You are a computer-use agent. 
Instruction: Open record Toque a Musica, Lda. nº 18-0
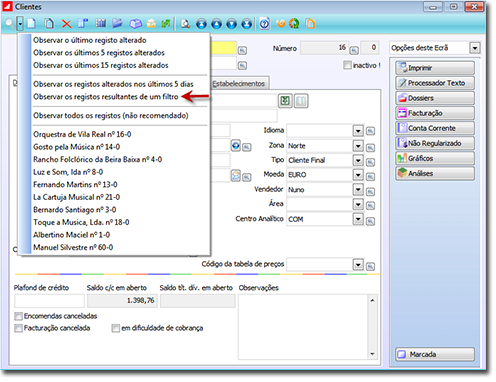click(81, 222)
